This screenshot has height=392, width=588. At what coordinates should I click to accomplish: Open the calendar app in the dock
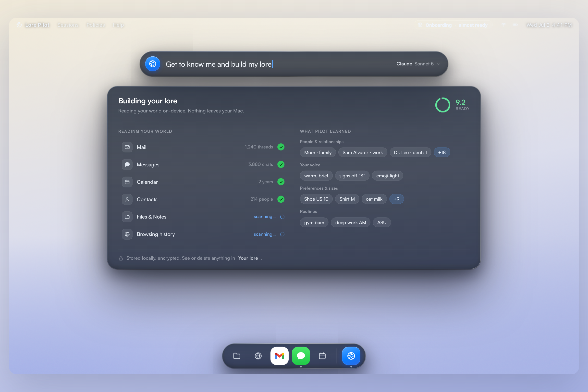click(x=322, y=356)
